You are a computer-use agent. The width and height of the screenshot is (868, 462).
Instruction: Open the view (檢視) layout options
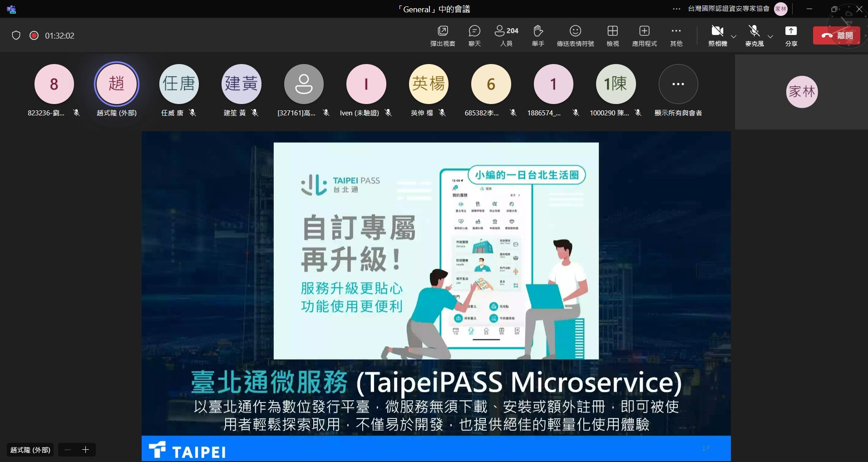(x=612, y=35)
